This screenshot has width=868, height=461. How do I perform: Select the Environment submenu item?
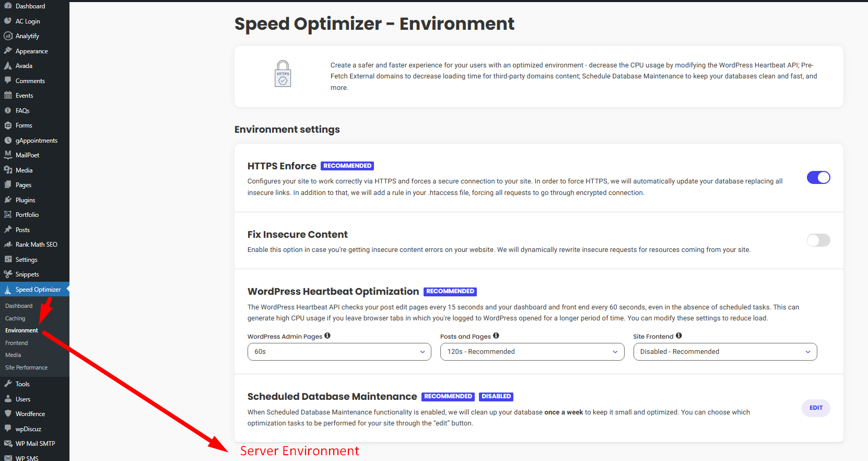[x=21, y=330]
